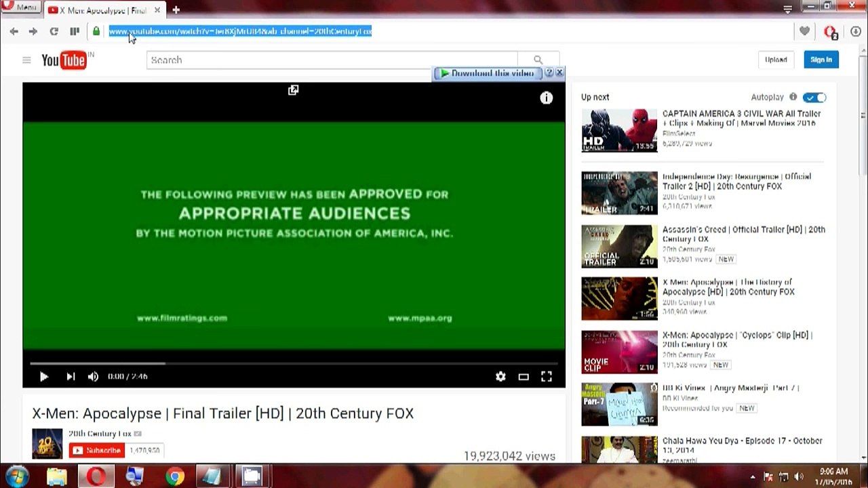Viewport: 868px width, 488px height.
Task: Pop out the video with the detach icon
Action: tap(293, 90)
